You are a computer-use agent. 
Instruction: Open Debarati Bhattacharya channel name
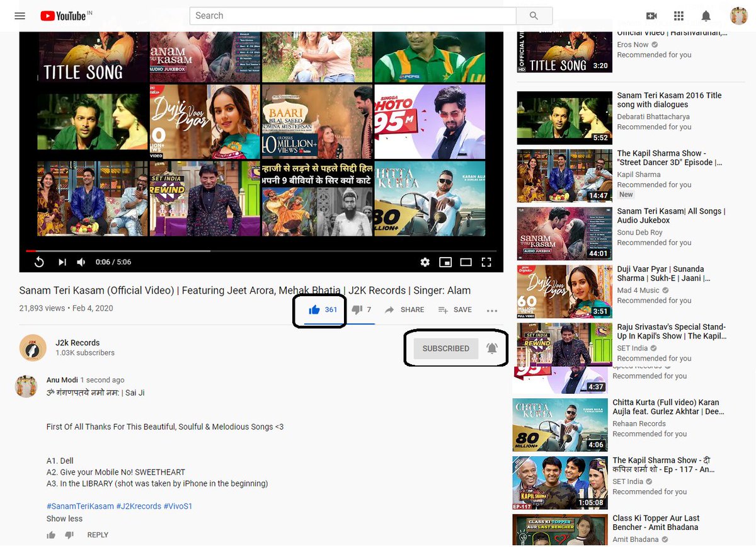pyautogui.click(x=653, y=117)
